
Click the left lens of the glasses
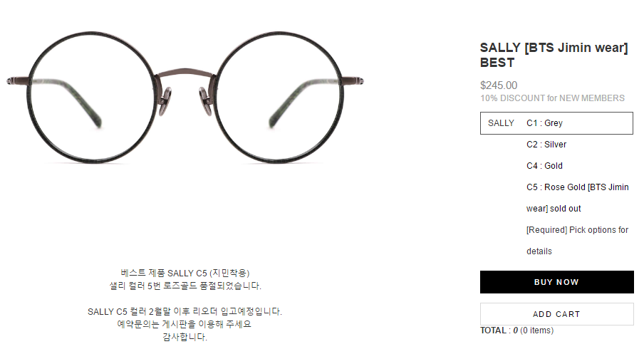pos(92,97)
